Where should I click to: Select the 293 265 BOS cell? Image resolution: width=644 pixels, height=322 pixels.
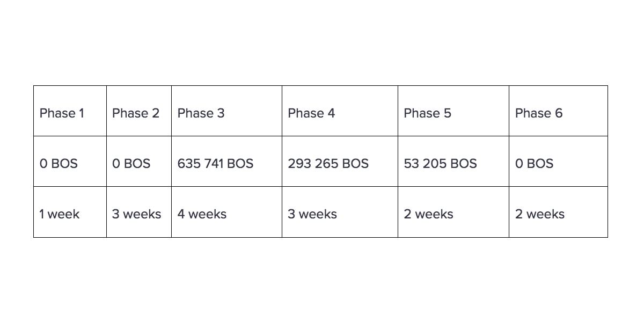point(340,162)
